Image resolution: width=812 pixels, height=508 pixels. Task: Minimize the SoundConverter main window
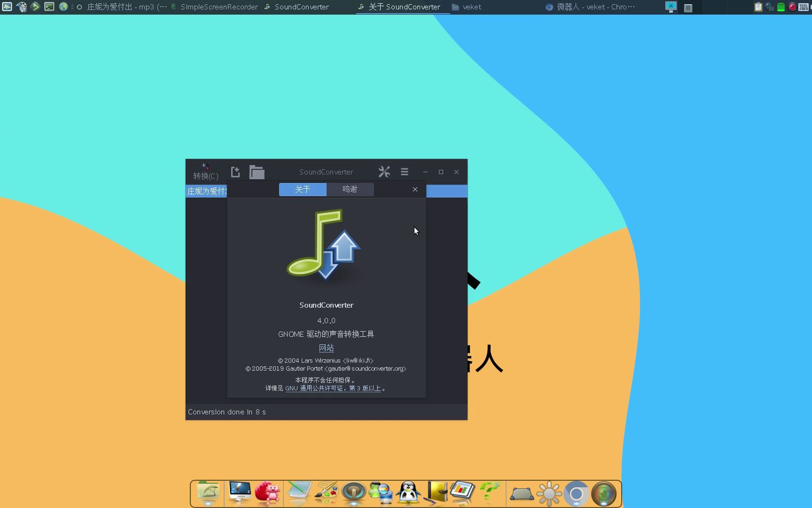425,172
